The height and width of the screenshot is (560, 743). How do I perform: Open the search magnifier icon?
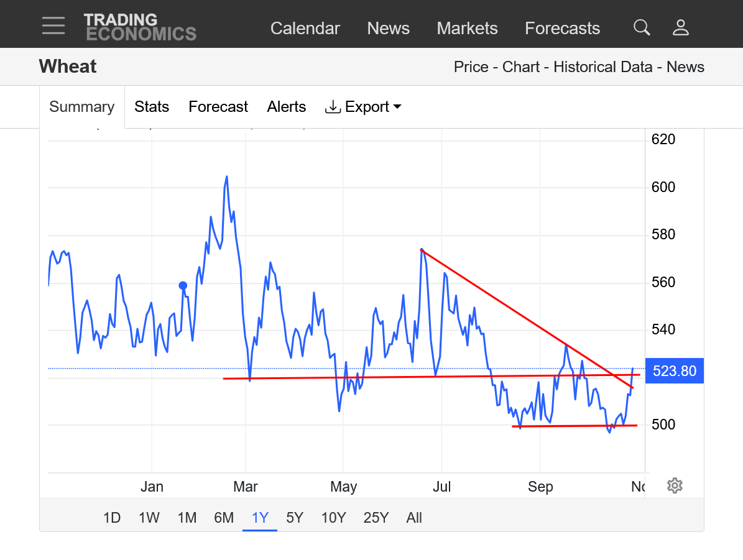click(x=641, y=27)
